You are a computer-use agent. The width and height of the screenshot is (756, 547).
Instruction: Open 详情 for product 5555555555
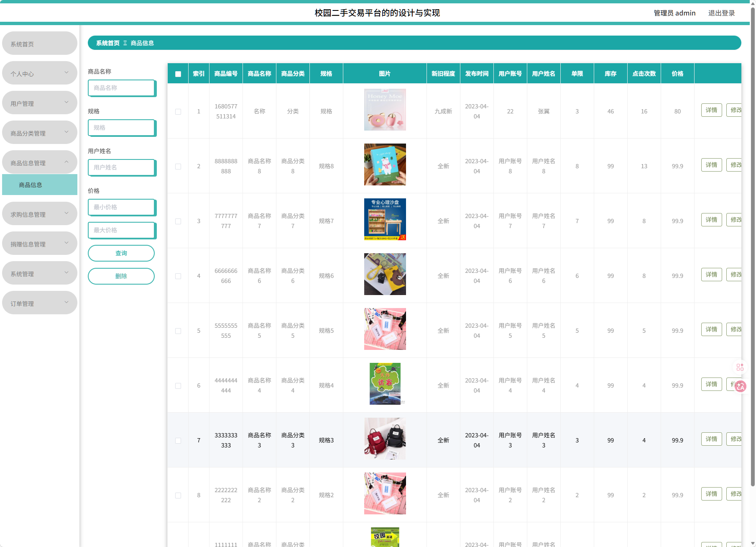tap(711, 329)
